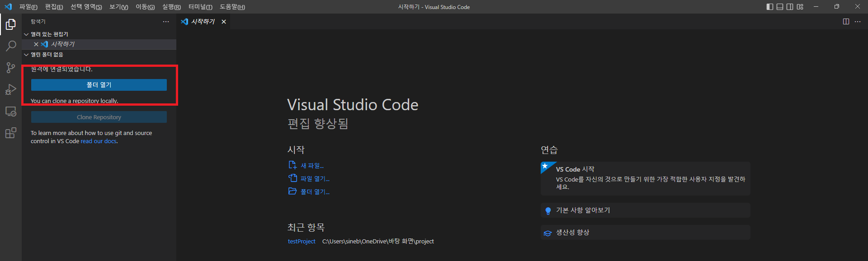The image size is (868, 261).
Task: Open the Remote Explorer view
Action: [x=11, y=111]
